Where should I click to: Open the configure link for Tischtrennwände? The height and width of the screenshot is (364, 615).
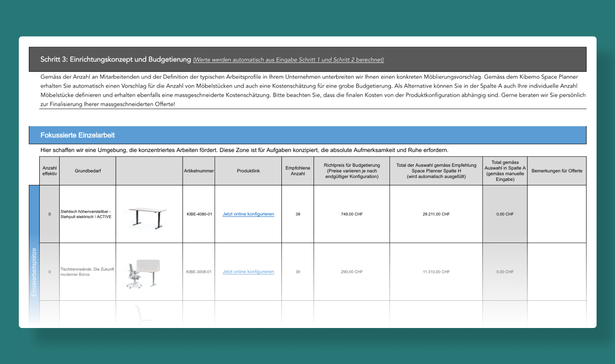point(248,272)
